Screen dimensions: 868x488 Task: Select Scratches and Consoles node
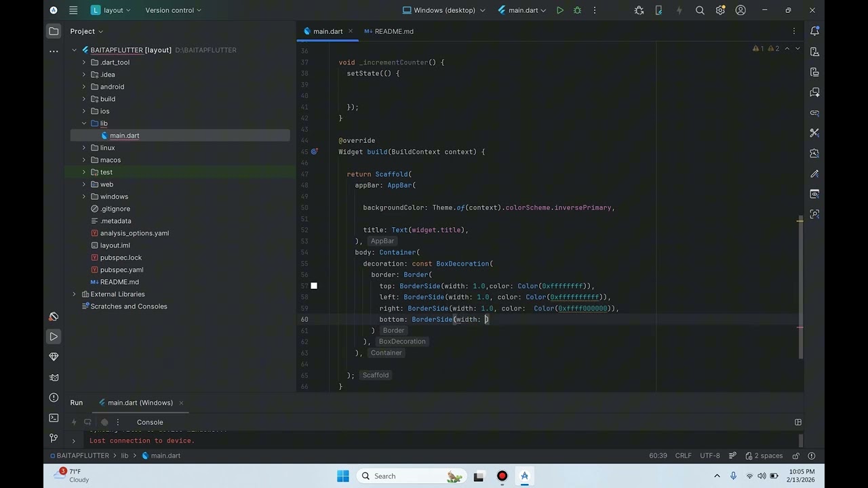coord(129,306)
